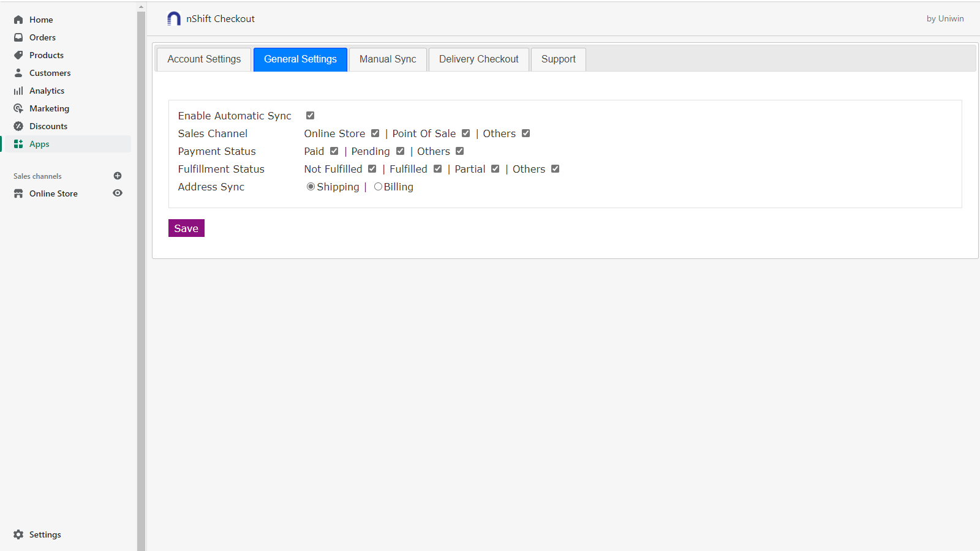Open the Customers section
Viewport: 980px width, 551px height.
click(x=50, y=73)
